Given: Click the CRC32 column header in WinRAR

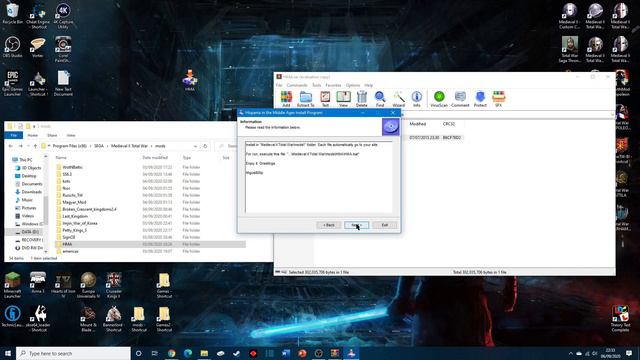Looking at the screenshot, I should [x=449, y=124].
